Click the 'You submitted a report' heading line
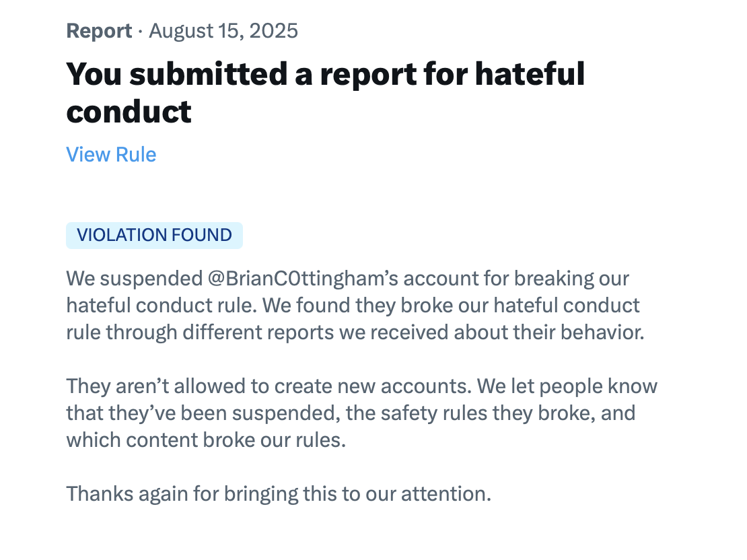 tap(269, 74)
